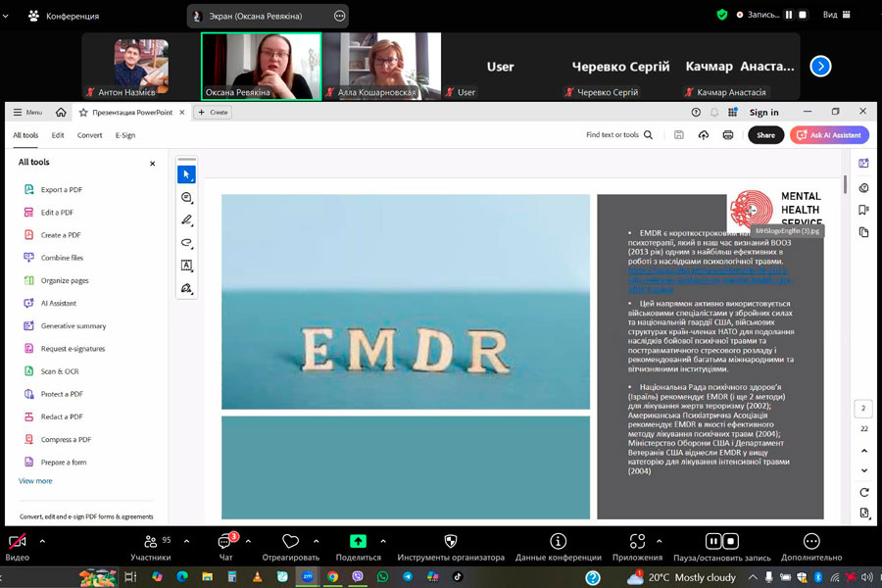Viewport: 882px width, 588px height.
Task: Click the View more link
Action: pos(35,481)
